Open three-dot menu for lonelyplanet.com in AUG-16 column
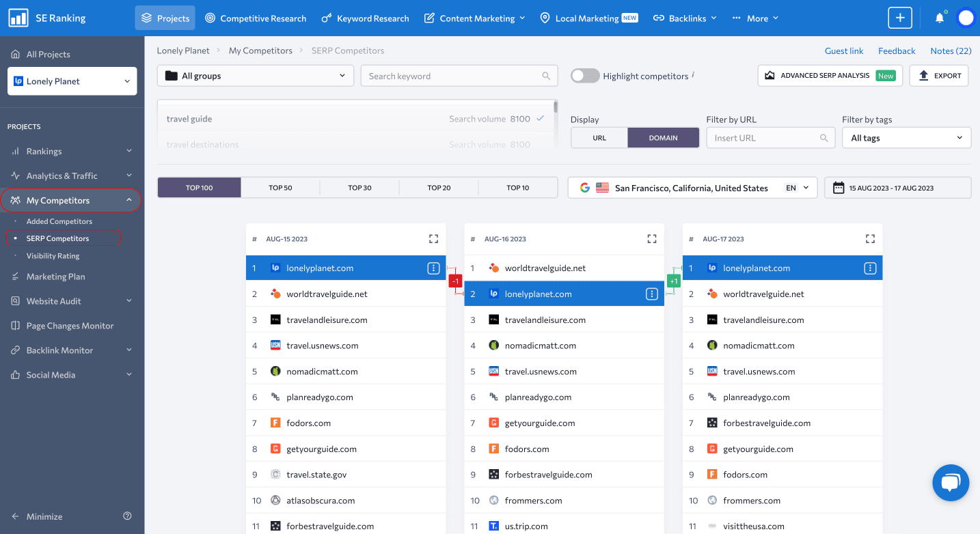980x534 pixels. click(x=652, y=294)
